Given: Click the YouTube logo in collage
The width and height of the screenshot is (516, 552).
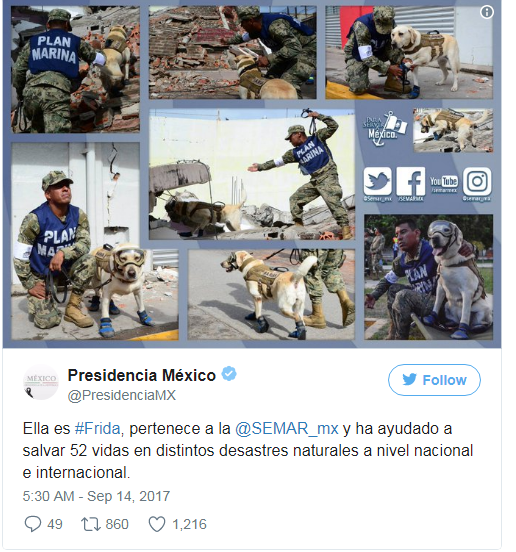Looking at the screenshot, I should (x=443, y=182).
